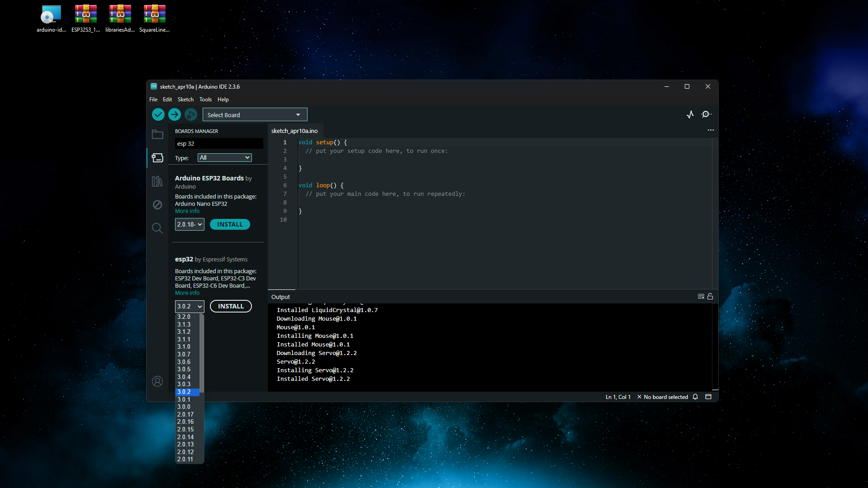Viewport: 868px width, 488px height.
Task: Open the account profile icon
Action: [x=157, y=381]
